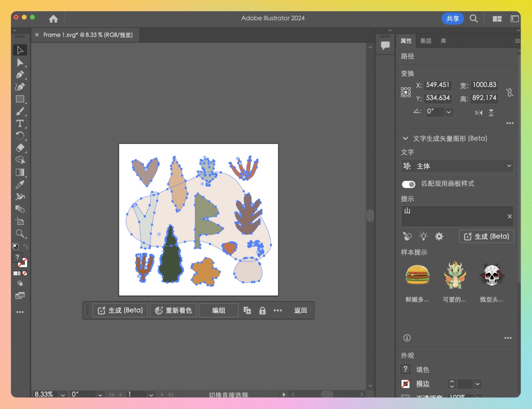
Task: Select the Pen tool
Action: click(20, 75)
